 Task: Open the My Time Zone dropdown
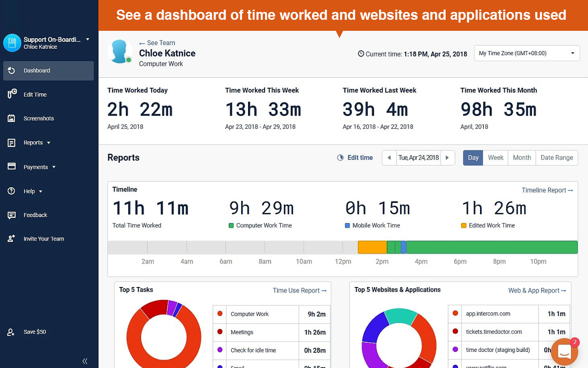click(x=527, y=53)
